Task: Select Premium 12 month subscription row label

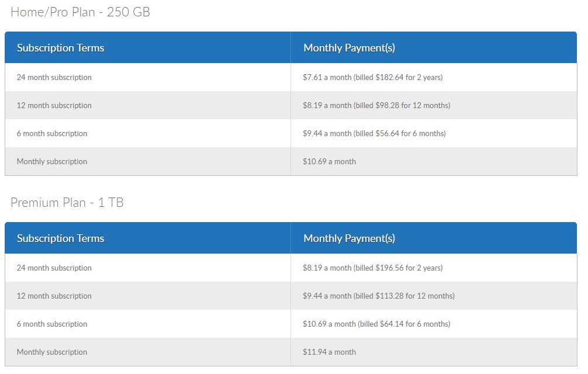Action: point(54,296)
